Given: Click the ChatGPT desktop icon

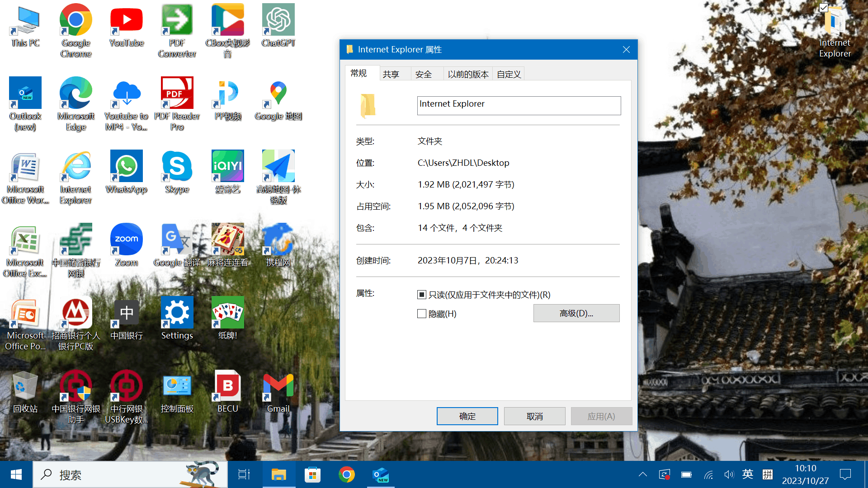Looking at the screenshot, I should (x=278, y=21).
